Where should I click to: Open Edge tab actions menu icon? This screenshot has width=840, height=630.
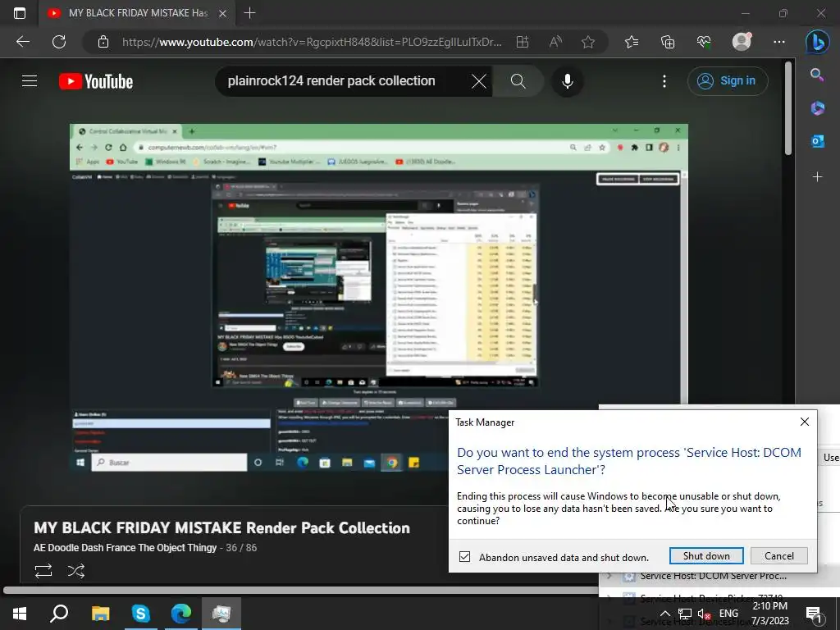click(20, 13)
